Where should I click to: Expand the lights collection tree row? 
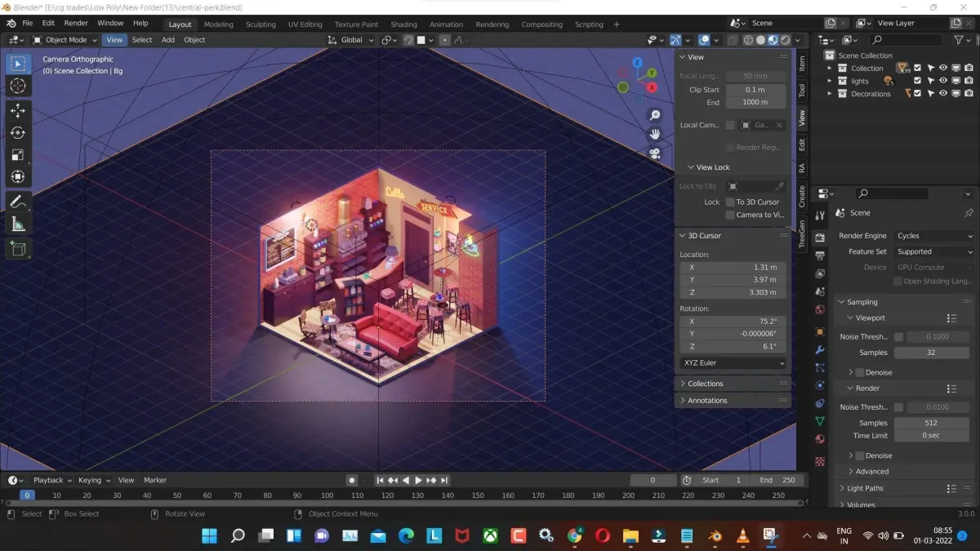[x=830, y=81]
